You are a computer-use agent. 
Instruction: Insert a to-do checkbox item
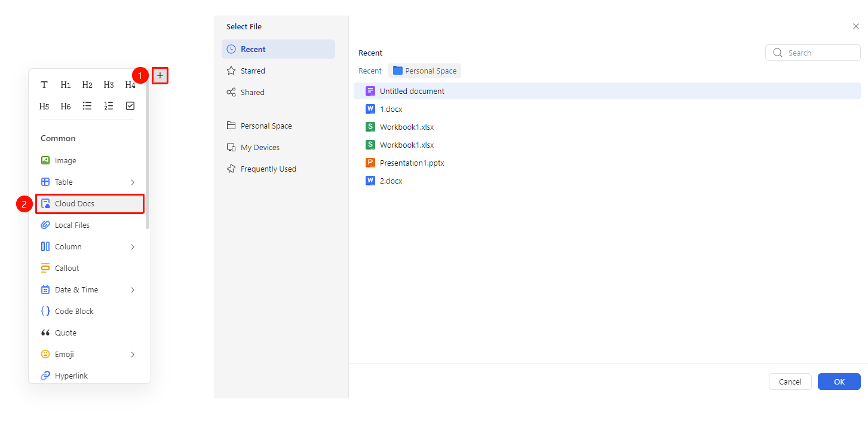[130, 106]
